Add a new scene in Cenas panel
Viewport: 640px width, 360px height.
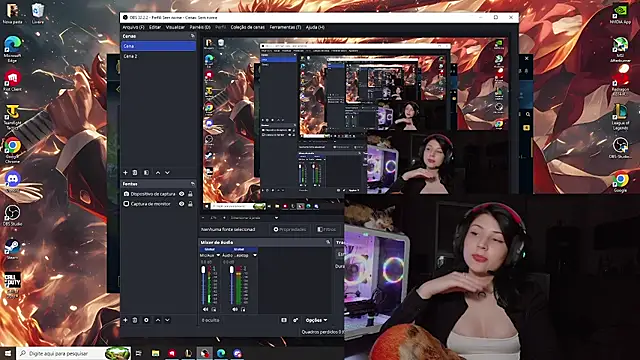coord(125,173)
